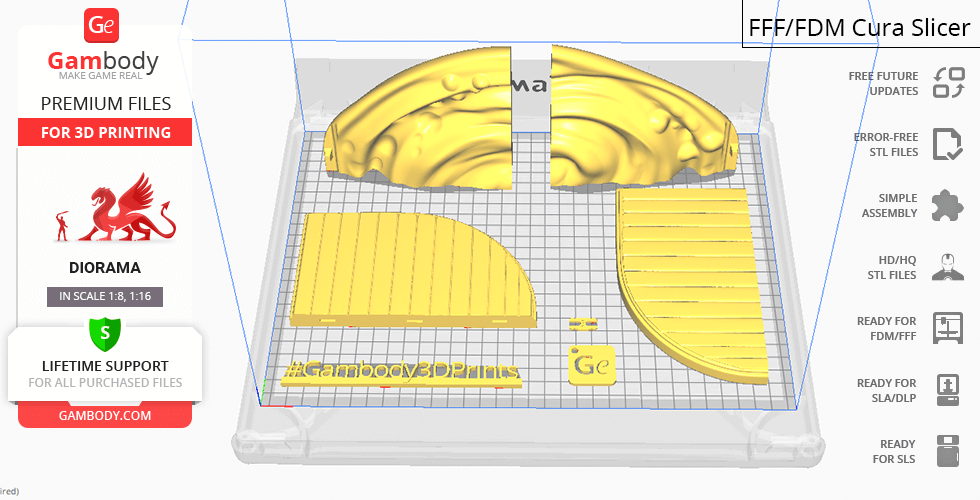Click the Error-Free STL Files checkmark icon
Screen dimensions: 980x500
947,144
